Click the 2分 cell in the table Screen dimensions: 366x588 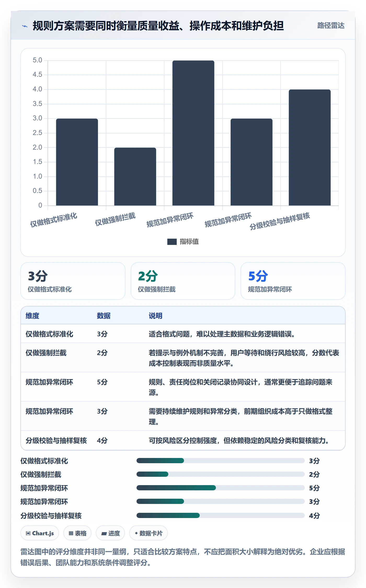point(102,353)
